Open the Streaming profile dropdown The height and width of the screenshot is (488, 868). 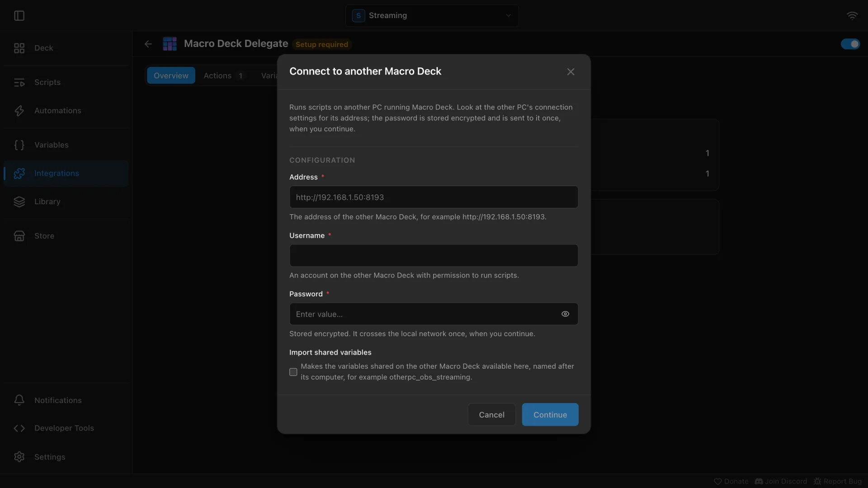432,15
